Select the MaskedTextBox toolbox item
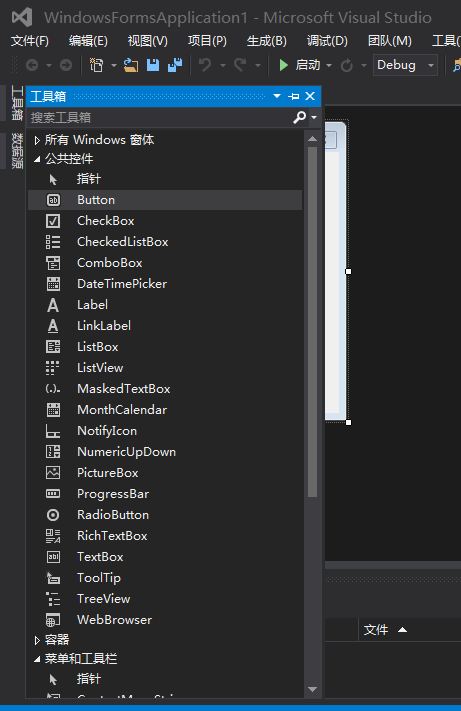The image size is (461, 711). [x=165, y=389]
